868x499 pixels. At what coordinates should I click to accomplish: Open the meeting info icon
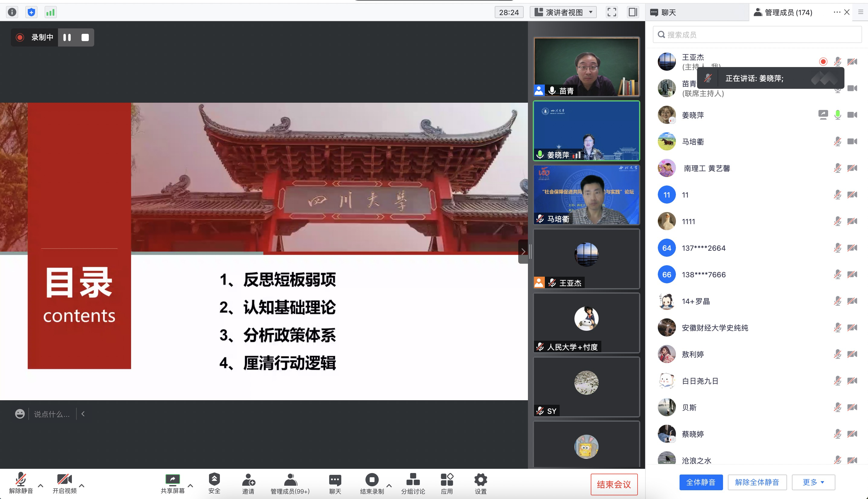coord(12,12)
